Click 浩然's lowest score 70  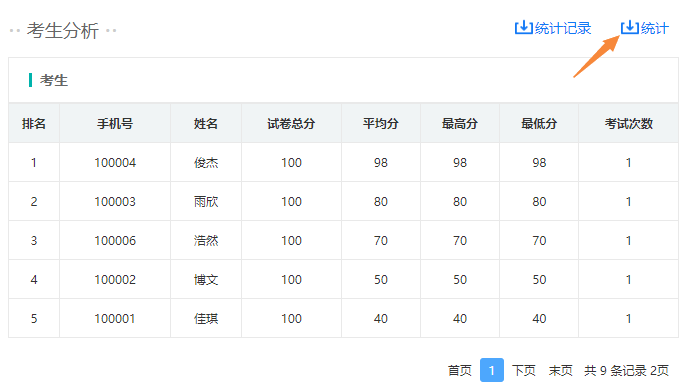pyautogui.click(x=539, y=241)
